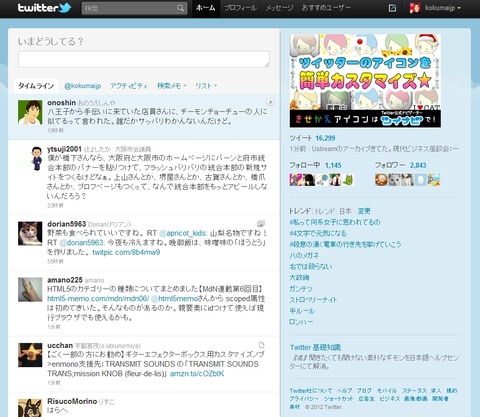The image size is (480, 417).
Task: Open trend ストロベリーナイト
Action: click(313, 300)
